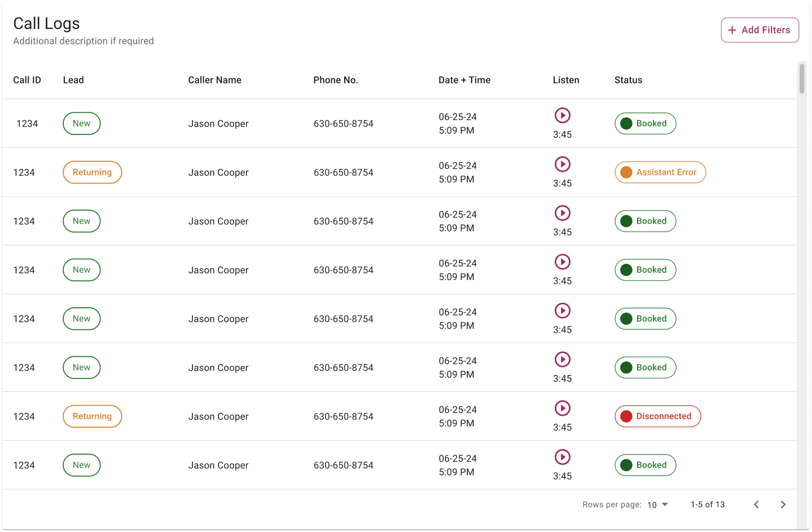
Task: Click the Status column header
Action: (628, 80)
